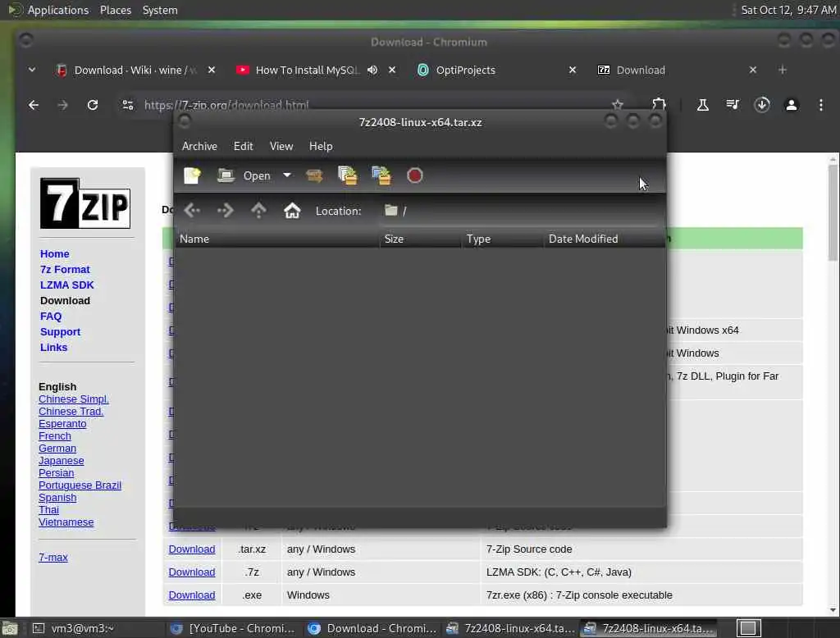Open Chromium extensions puzzle icon
Viewport: 840px width, 638px height.
pos(659,104)
